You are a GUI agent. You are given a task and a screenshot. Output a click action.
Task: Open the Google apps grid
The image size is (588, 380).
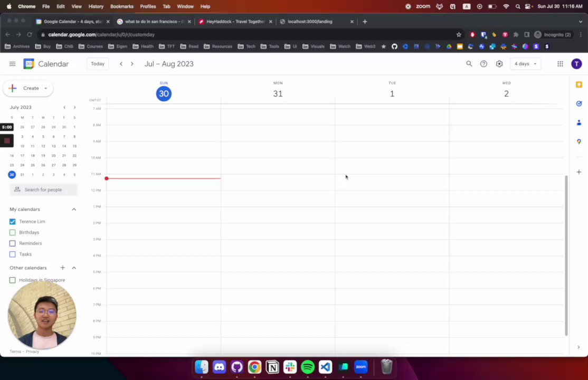560,64
